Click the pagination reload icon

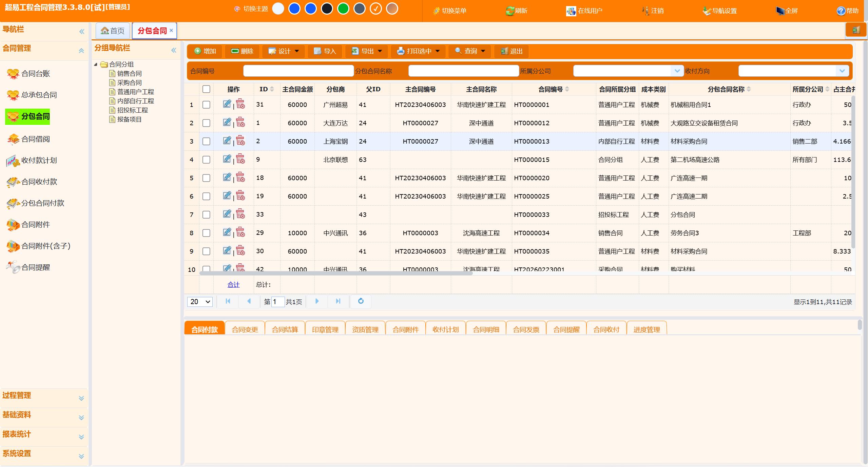[x=361, y=301]
